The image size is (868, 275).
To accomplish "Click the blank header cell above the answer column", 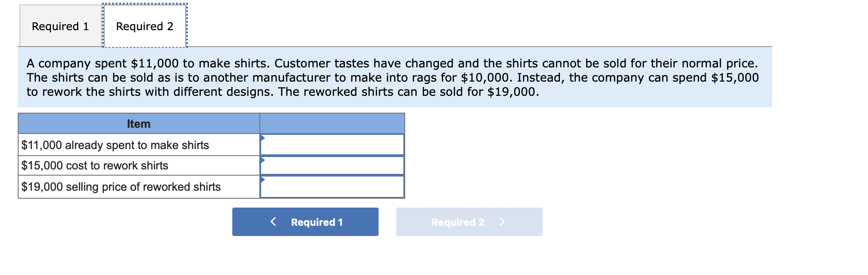I will pyautogui.click(x=332, y=124).
